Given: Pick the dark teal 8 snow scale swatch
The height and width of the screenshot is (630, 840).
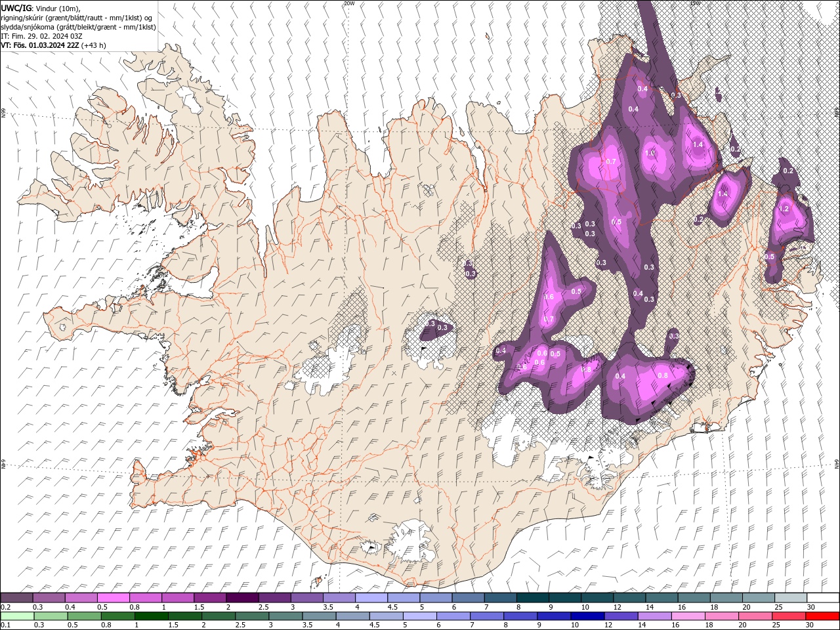Looking at the screenshot, I should tap(532, 598).
